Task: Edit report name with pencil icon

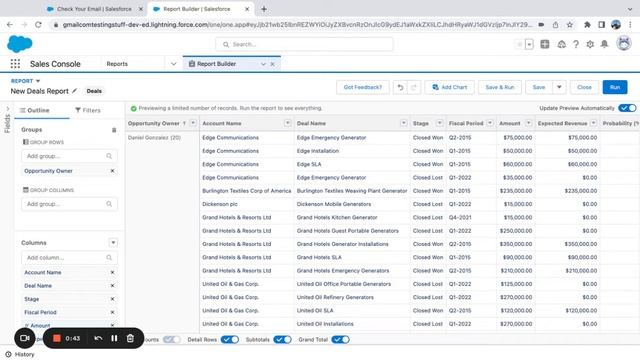Action: (x=74, y=91)
